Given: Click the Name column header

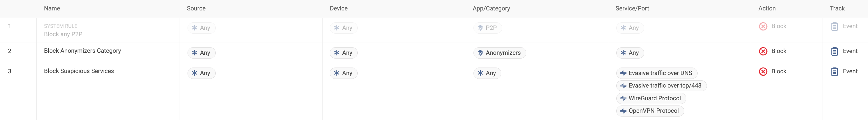Looking at the screenshot, I should pyautogui.click(x=52, y=8).
